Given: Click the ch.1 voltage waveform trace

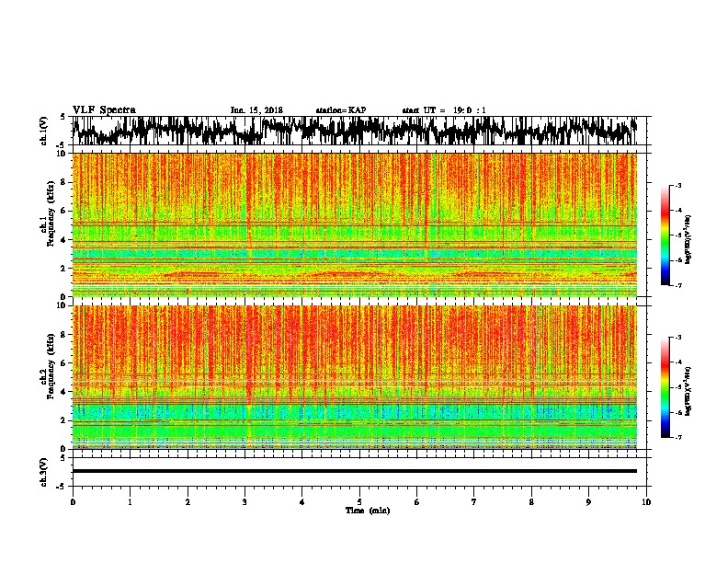Looking at the screenshot, I should [x=354, y=131].
